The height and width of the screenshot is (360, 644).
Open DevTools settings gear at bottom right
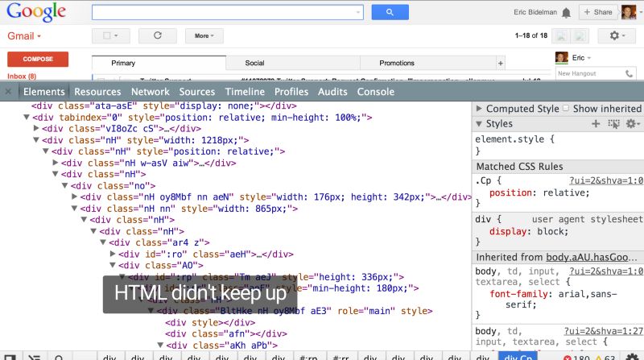[632, 357]
